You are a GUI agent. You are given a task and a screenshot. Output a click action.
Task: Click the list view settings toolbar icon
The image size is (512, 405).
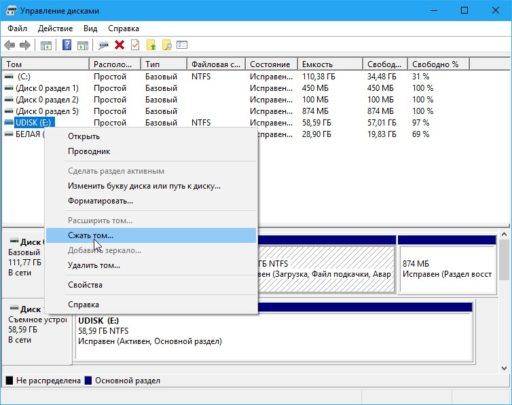[182, 45]
